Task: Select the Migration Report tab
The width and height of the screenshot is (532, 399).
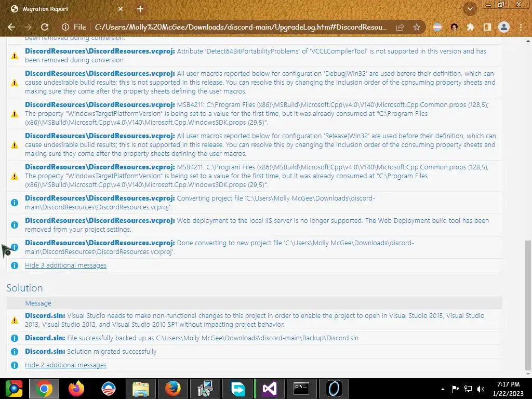Action: 66,9
